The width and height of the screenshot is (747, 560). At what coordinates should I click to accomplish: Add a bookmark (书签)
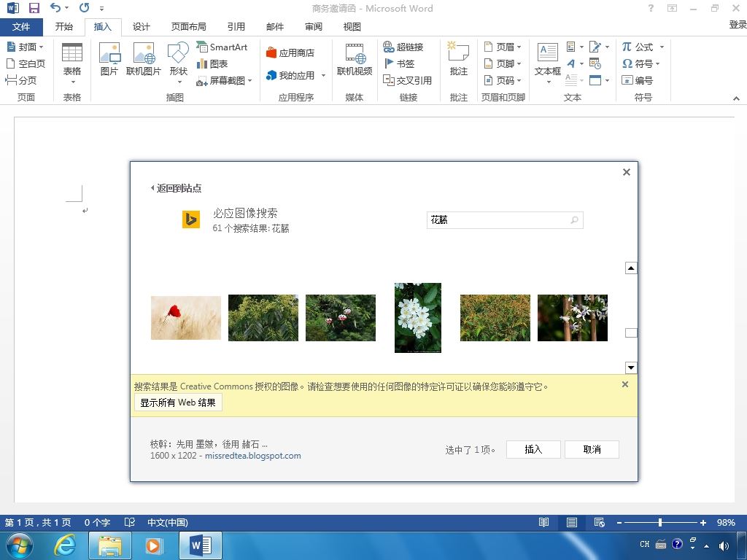tap(399, 63)
